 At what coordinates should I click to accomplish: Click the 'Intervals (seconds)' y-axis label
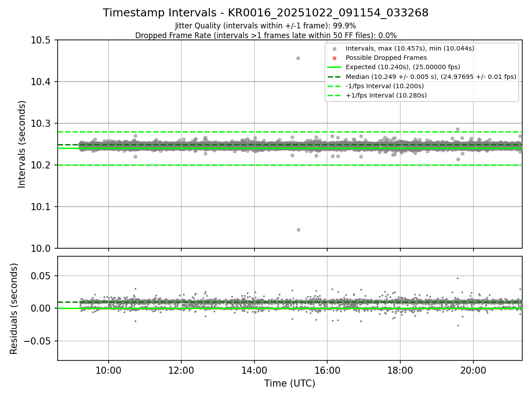[x=22, y=144]
